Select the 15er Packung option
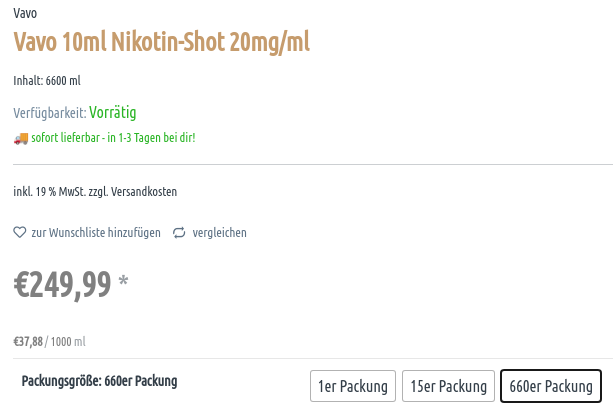 [448, 386]
